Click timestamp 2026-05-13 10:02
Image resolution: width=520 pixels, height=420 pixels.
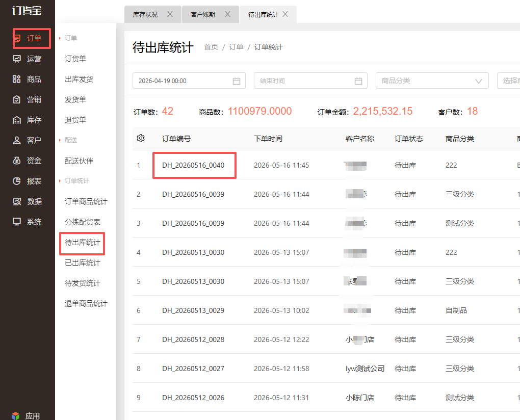[281, 310]
